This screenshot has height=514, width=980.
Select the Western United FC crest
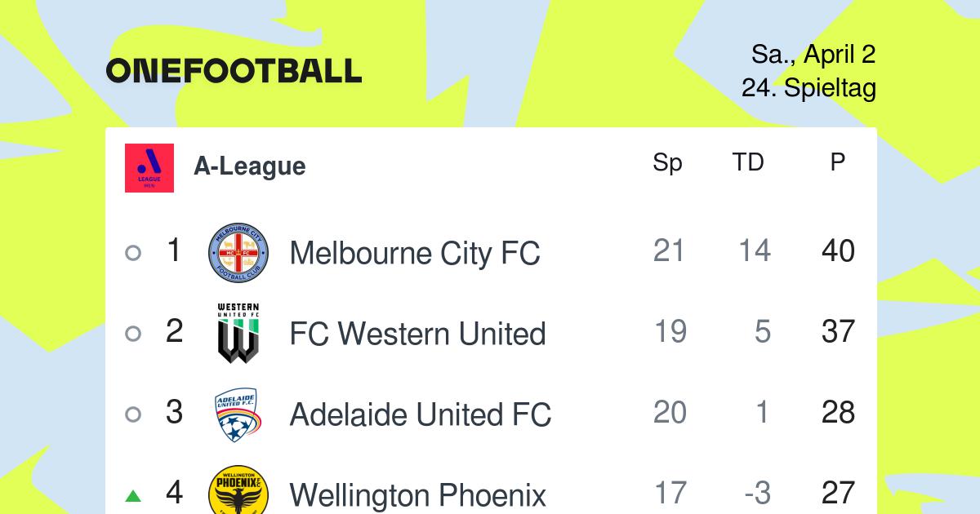pyautogui.click(x=238, y=333)
